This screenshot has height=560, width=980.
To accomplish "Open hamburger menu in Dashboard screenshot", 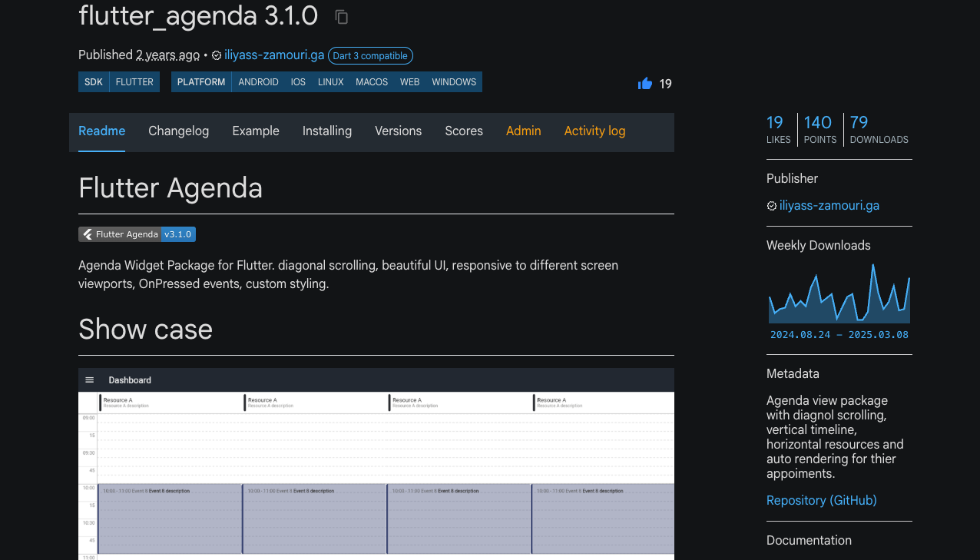I will point(90,380).
